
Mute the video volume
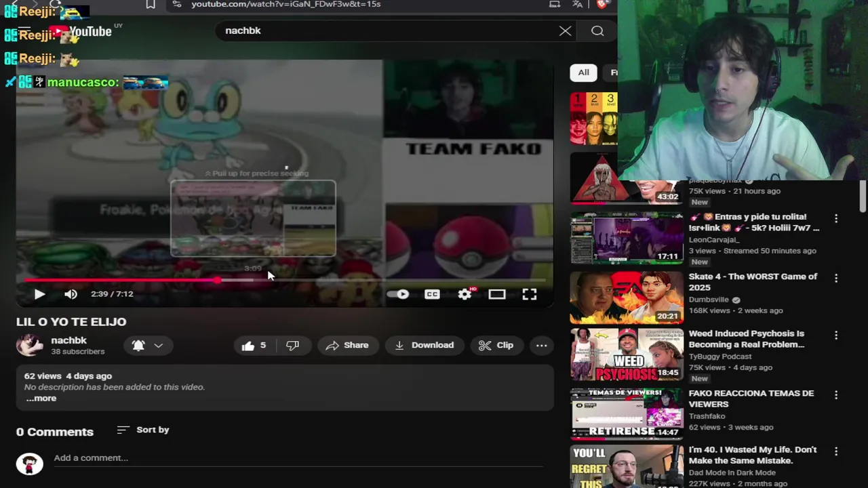(71, 294)
